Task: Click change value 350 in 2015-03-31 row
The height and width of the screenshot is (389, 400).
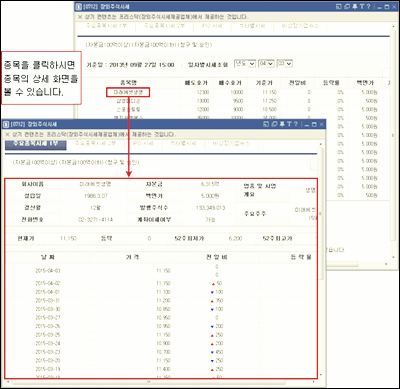Action: point(219,300)
